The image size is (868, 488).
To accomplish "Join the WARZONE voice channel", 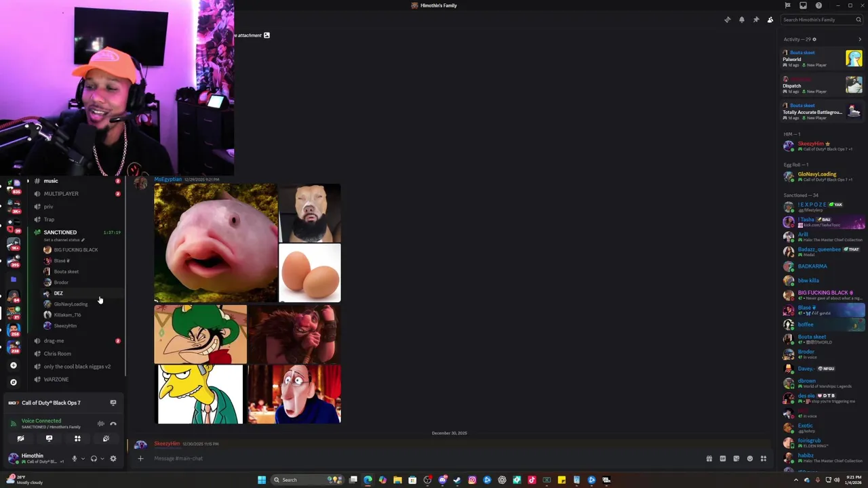I will point(77,380).
